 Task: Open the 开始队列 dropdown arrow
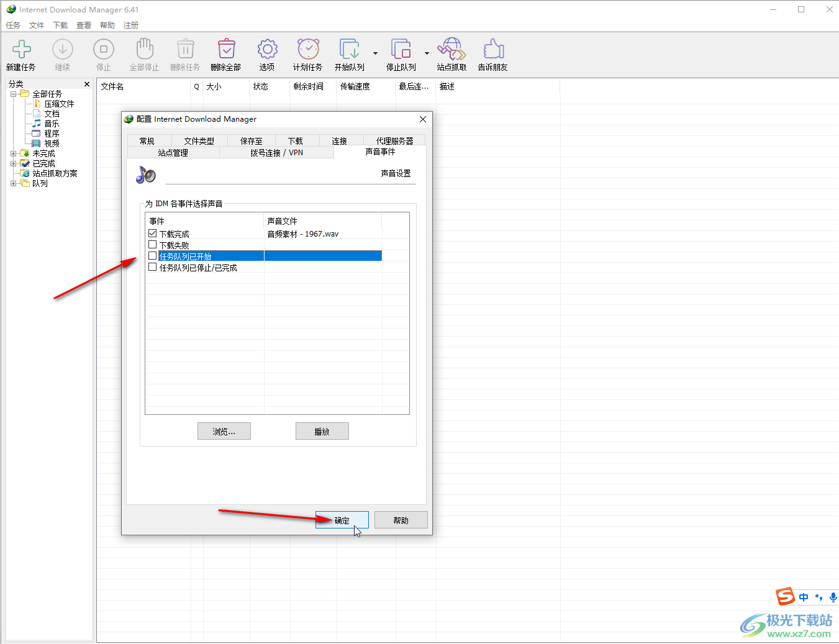375,53
